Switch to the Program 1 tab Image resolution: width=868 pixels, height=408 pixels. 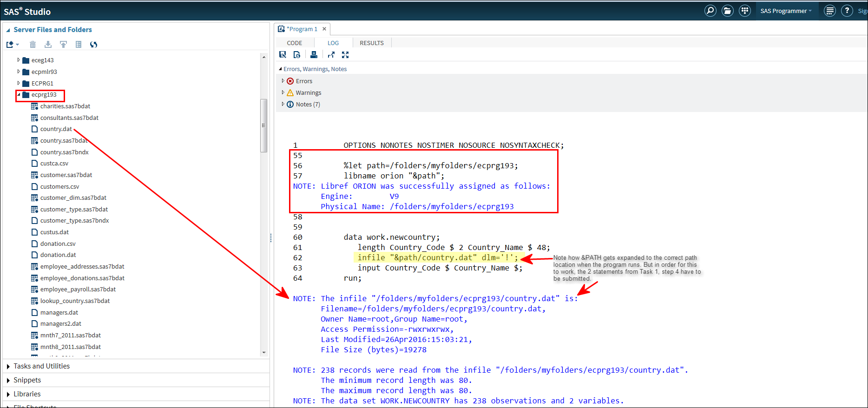(302, 29)
